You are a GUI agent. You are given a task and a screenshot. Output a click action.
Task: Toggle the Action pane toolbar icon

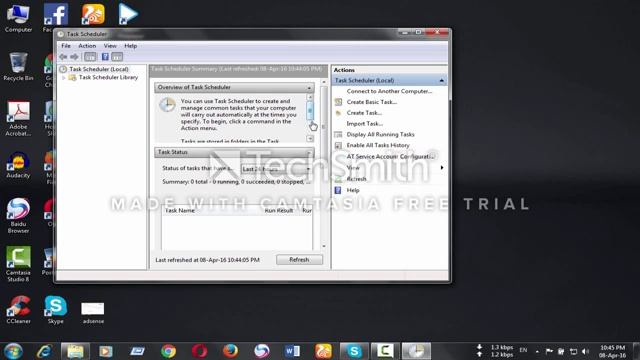(x=117, y=57)
